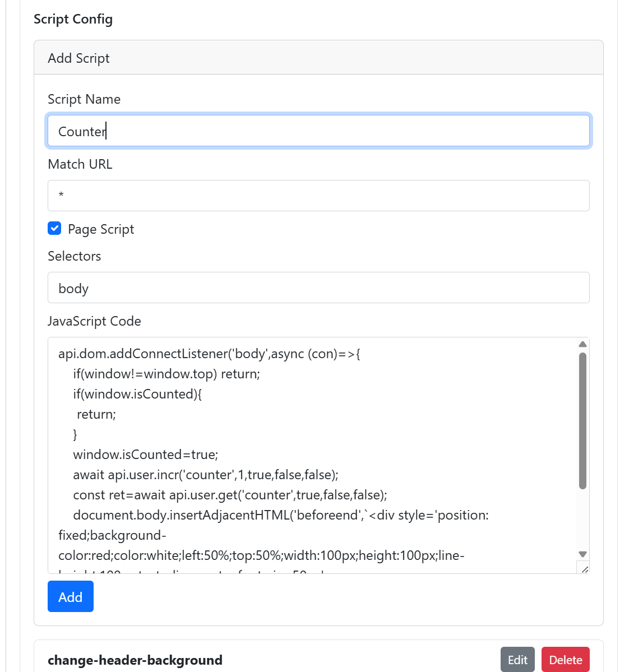This screenshot has width=629, height=672.
Task: Click the code textarea scrollbar thumb
Action: [x=582, y=421]
